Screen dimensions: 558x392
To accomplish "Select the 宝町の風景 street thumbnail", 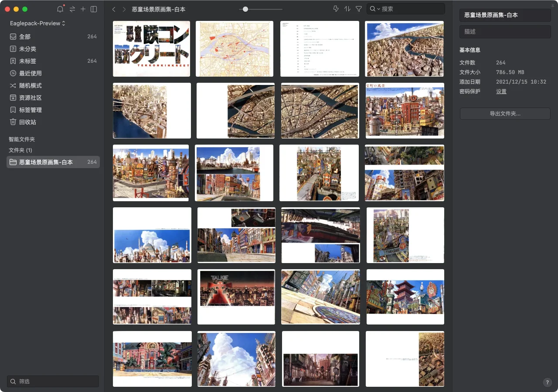I will click(405, 111).
